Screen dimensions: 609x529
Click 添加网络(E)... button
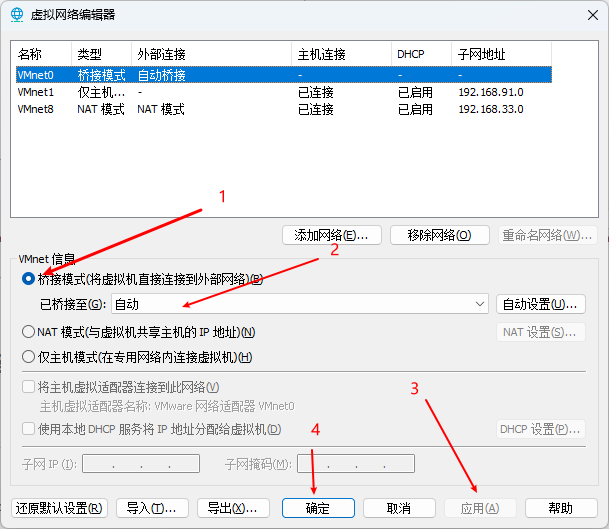[x=332, y=235]
